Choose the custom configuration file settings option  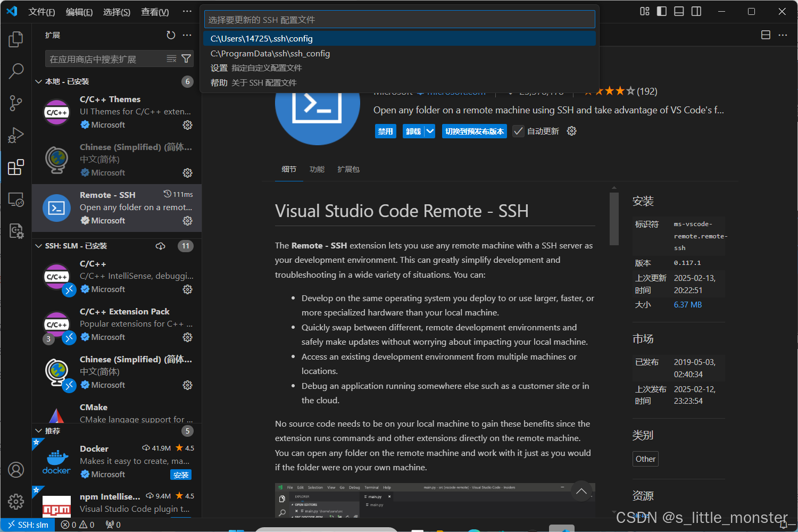tap(399, 68)
